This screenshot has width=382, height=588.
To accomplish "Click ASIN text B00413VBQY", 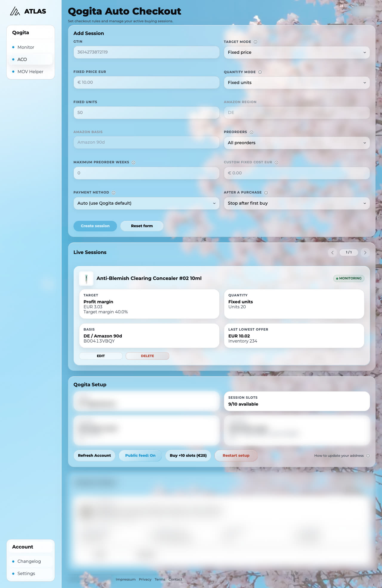I will (x=99, y=341).
